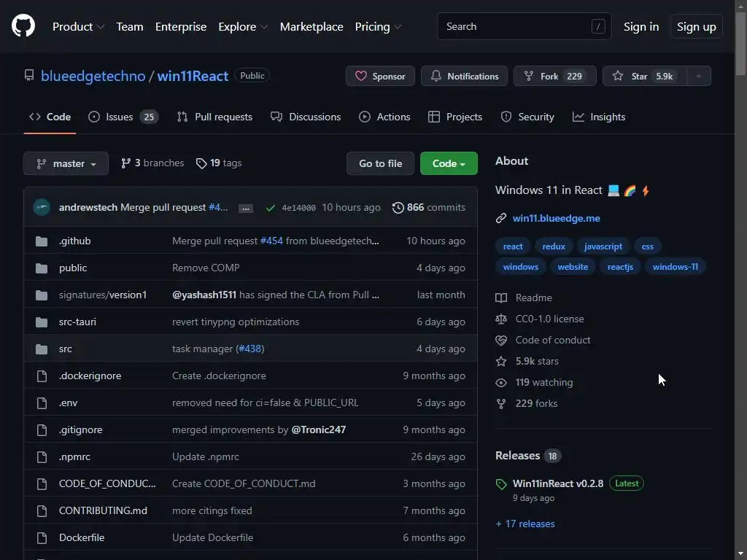Viewport: 747px width, 560px height.
Task: Click the branch icon beside 3 branches
Action: [x=125, y=163]
